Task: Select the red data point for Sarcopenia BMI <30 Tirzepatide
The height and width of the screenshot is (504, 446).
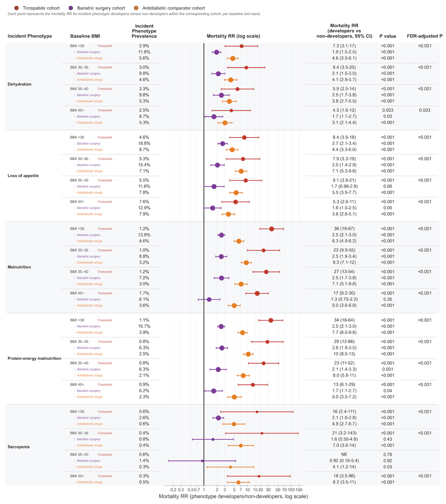Action: (x=257, y=412)
